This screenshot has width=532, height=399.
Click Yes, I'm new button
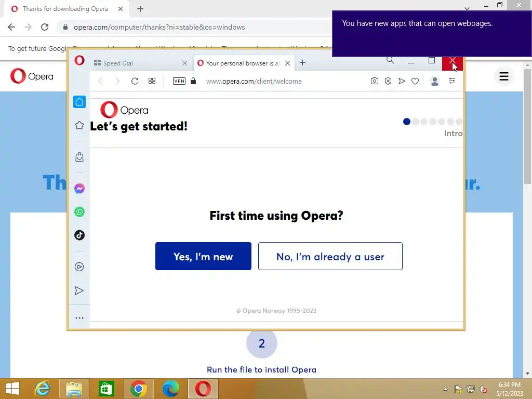tap(203, 256)
